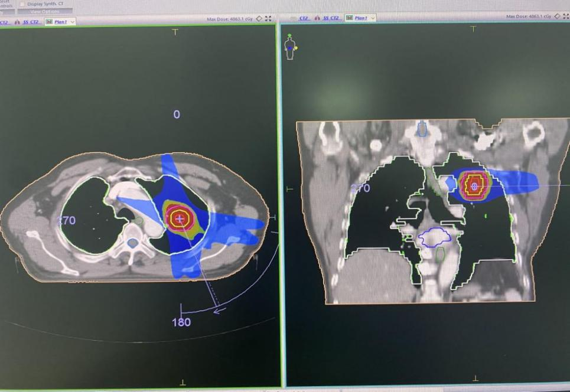Image resolution: width=570 pixels, height=392 pixels.
Task: Click the structure set icon beside SS CT2 in axial header
Action: pos(17,22)
